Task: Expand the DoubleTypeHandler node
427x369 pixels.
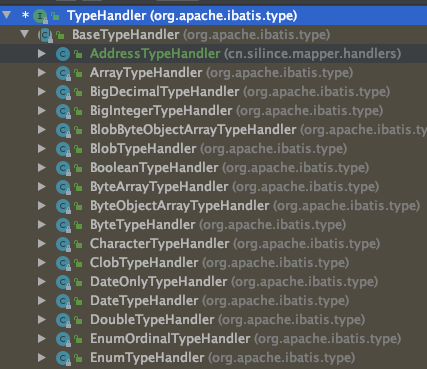Action: click(42, 319)
